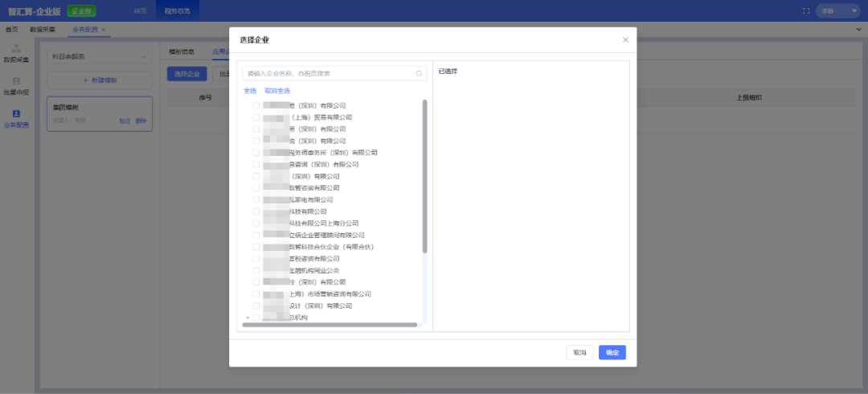
Task: Open 税务总览 in the top navigation
Action: click(177, 10)
